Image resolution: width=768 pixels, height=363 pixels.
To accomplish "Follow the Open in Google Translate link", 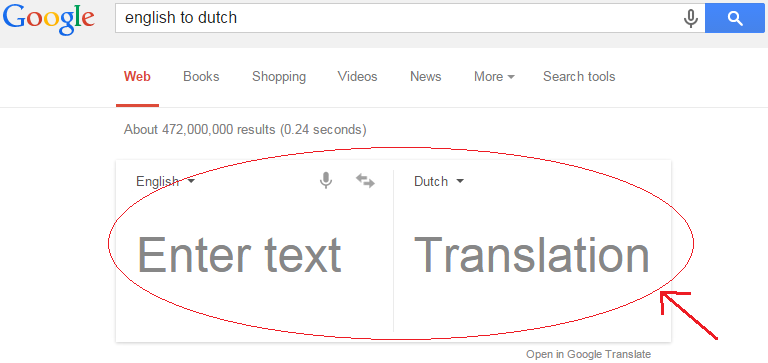I will point(589,354).
